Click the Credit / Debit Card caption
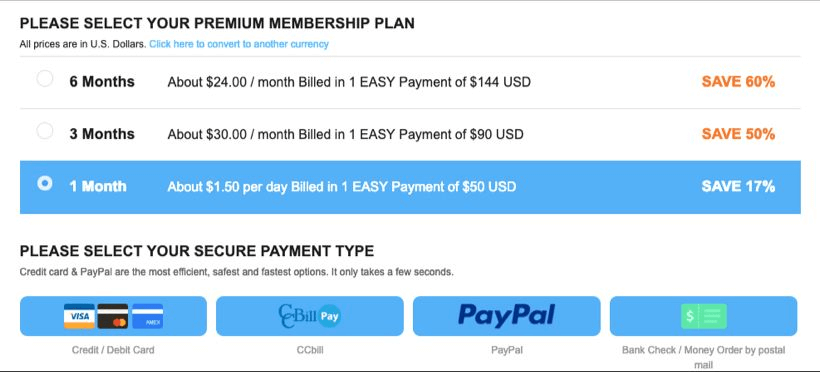The width and height of the screenshot is (820, 372). pyautogui.click(x=113, y=350)
